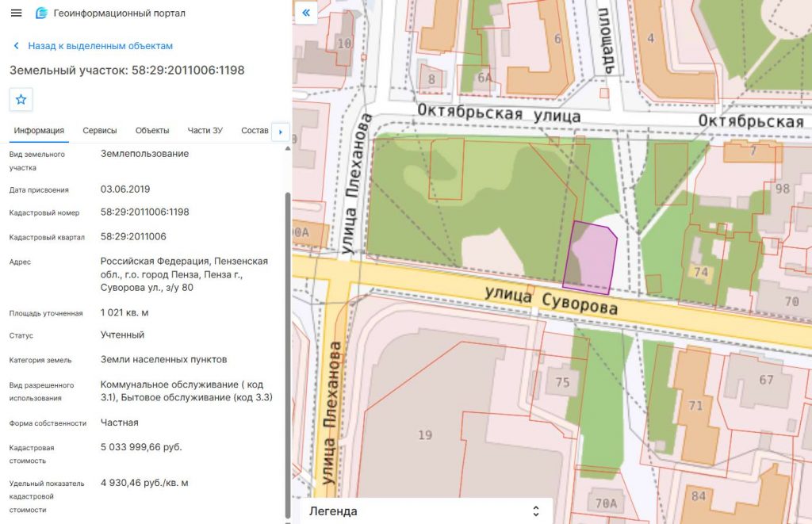Open the Состав tab
The height and width of the screenshot is (524, 812).
255,131
